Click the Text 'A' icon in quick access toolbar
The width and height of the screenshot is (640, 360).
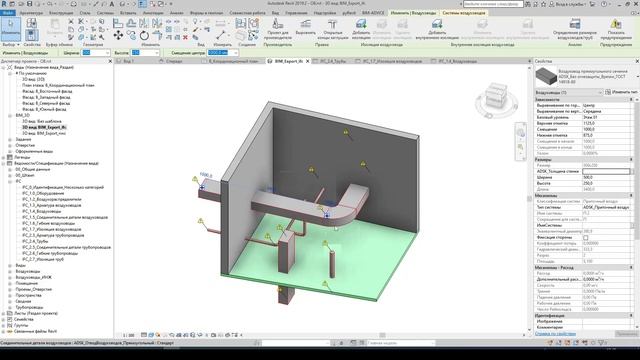[112, 4]
